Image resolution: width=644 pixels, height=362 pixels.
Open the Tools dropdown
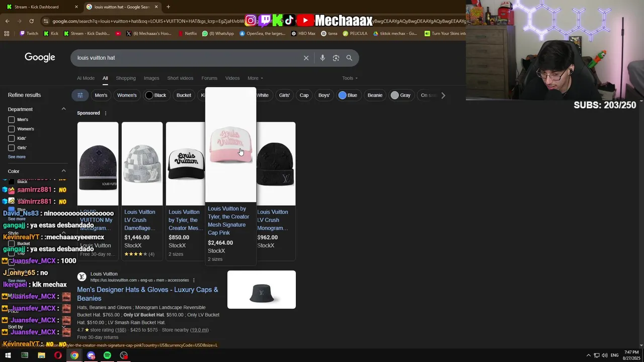click(x=350, y=78)
